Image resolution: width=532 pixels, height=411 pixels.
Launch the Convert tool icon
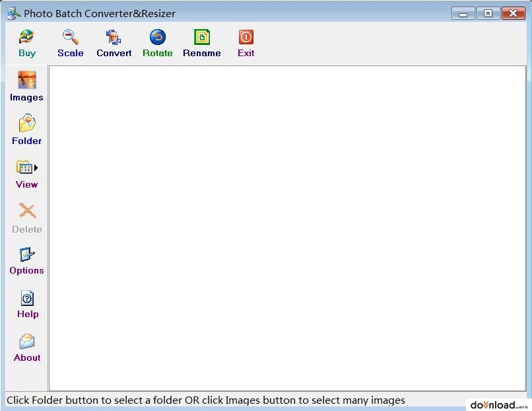[114, 37]
